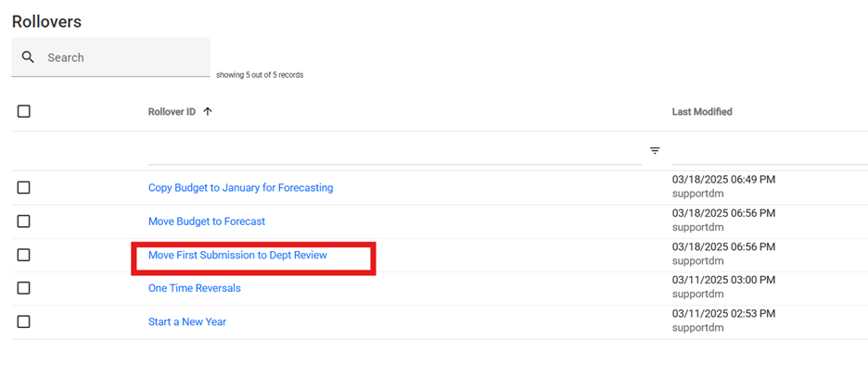Screen dimensions: 868x389
Task: Click Move First Submission to Dept Review link
Action: 237,255
